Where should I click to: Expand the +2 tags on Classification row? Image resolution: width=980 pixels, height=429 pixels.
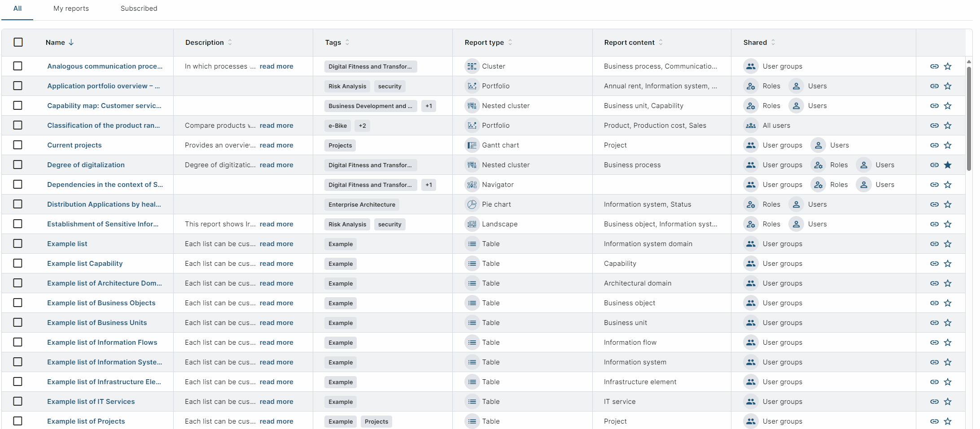point(362,126)
